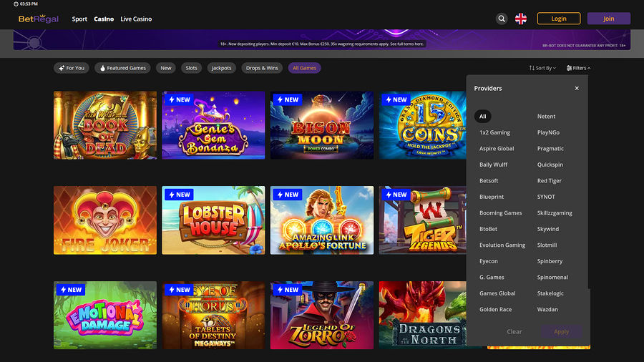Filter by Spinomenal provider
644x362 pixels.
click(552, 277)
